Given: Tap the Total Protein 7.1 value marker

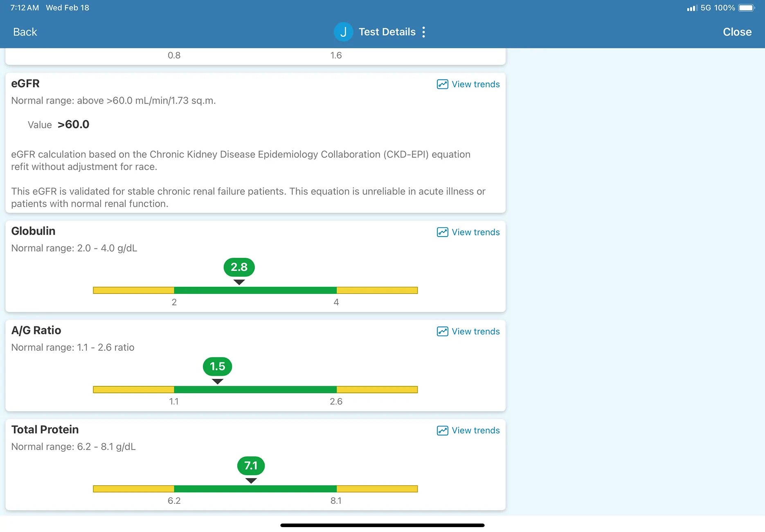Looking at the screenshot, I should 251,466.
